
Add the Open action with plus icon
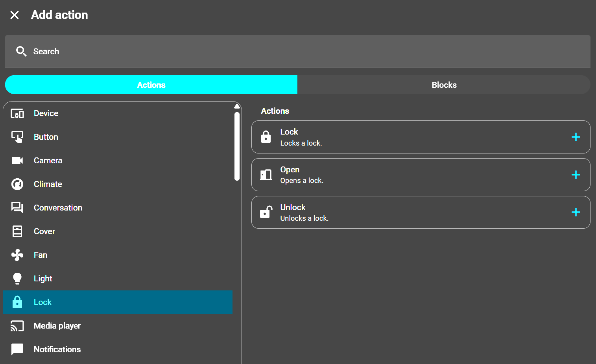pyautogui.click(x=576, y=175)
